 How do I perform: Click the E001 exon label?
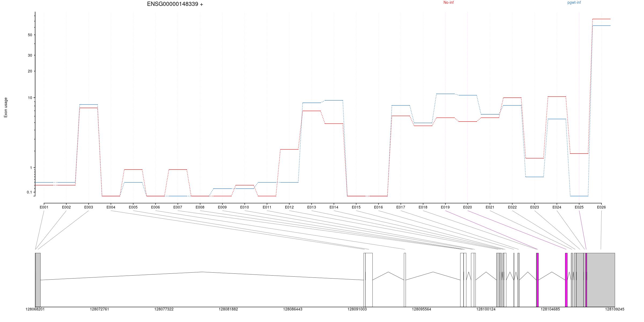click(x=44, y=207)
